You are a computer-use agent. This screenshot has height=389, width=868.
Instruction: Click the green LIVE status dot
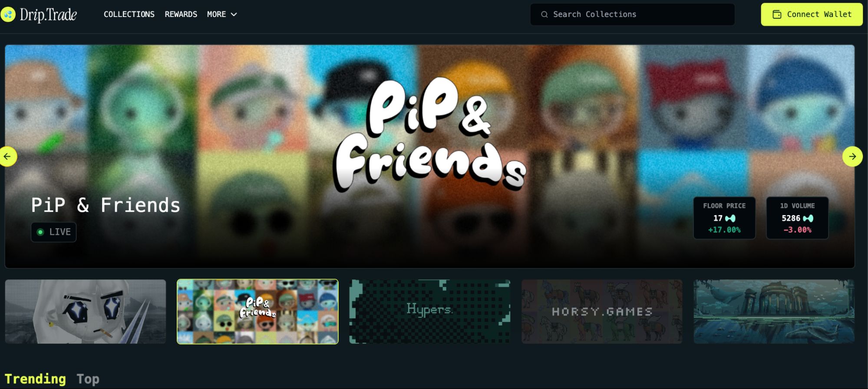[x=40, y=232]
